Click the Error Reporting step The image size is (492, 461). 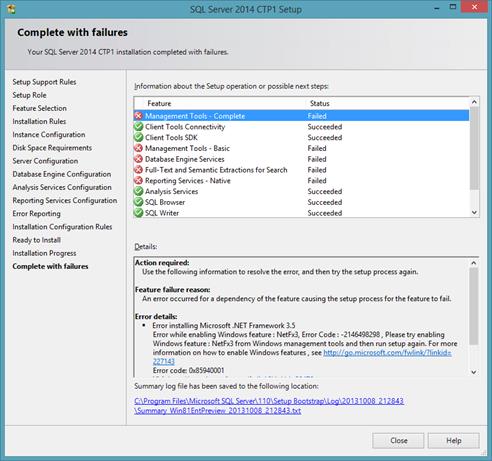click(36, 214)
